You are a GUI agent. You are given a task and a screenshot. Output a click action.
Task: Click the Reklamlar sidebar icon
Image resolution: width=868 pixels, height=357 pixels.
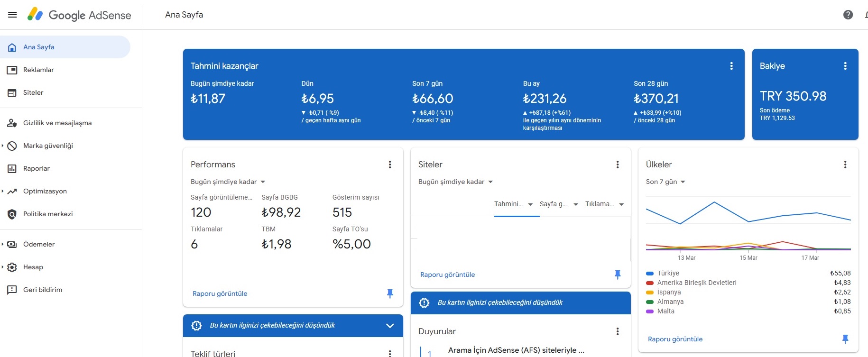[x=12, y=70]
